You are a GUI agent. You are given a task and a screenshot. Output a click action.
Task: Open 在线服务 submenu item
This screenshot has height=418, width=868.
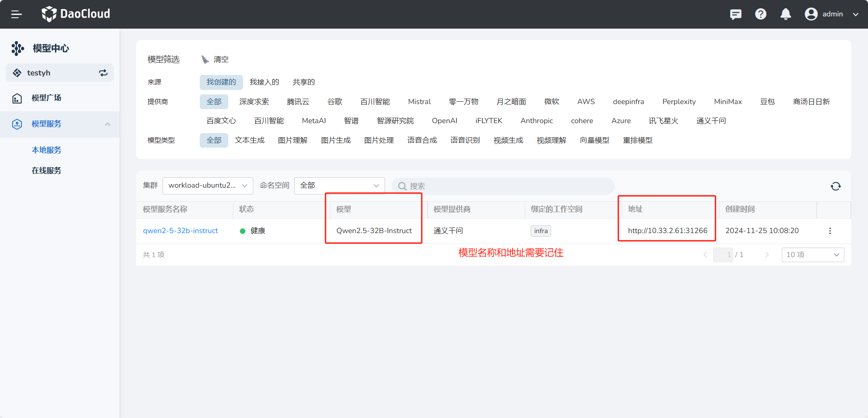coord(46,170)
